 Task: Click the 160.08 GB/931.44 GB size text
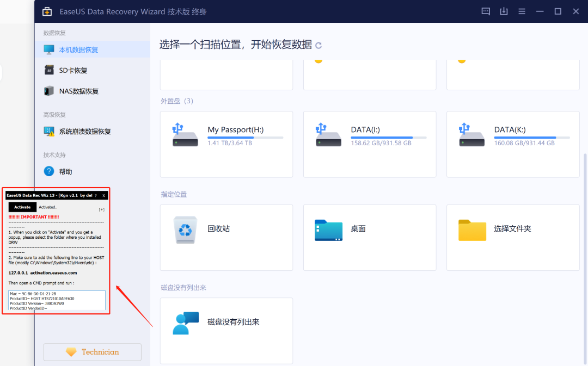pos(524,143)
